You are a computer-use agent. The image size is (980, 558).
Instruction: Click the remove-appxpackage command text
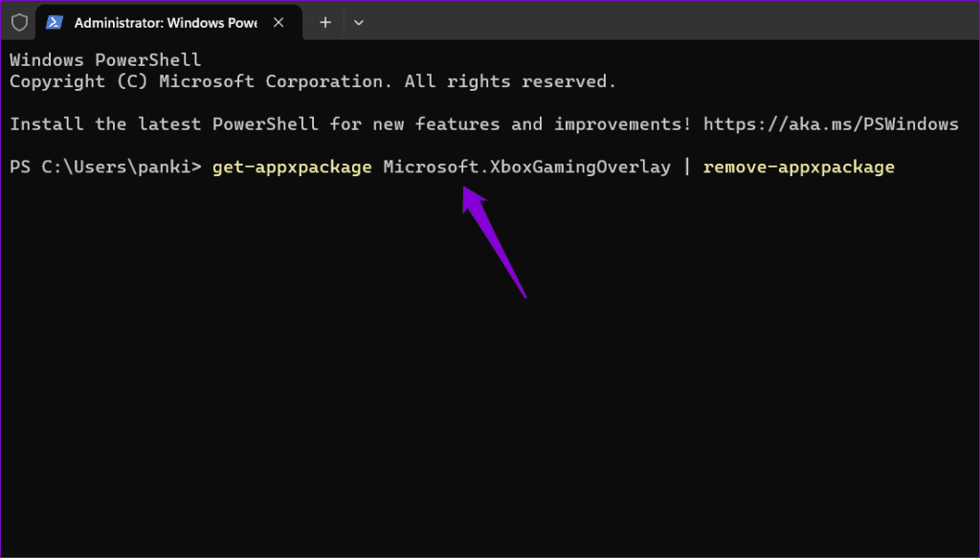click(x=798, y=167)
